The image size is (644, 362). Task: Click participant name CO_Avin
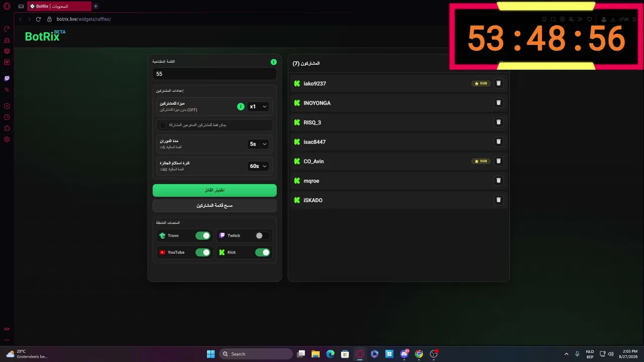click(x=313, y=161)
